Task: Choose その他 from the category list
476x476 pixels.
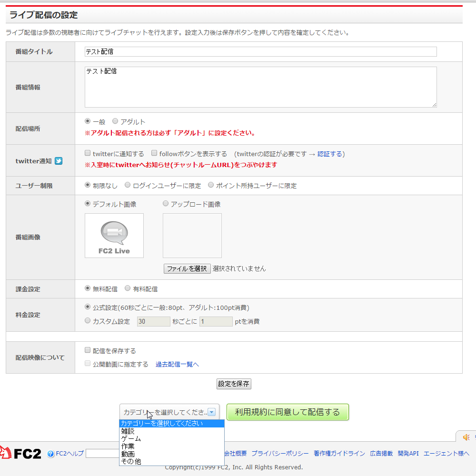Action: (172, 461)
